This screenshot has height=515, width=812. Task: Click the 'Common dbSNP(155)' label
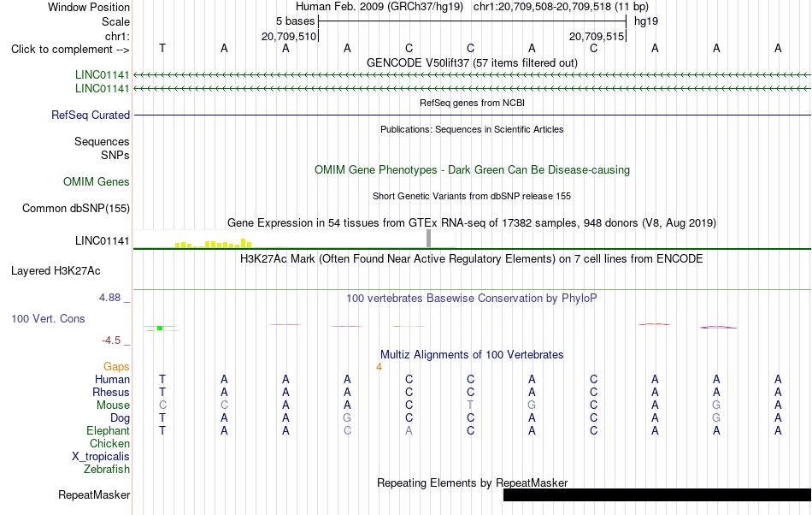[x=76, y=208]
